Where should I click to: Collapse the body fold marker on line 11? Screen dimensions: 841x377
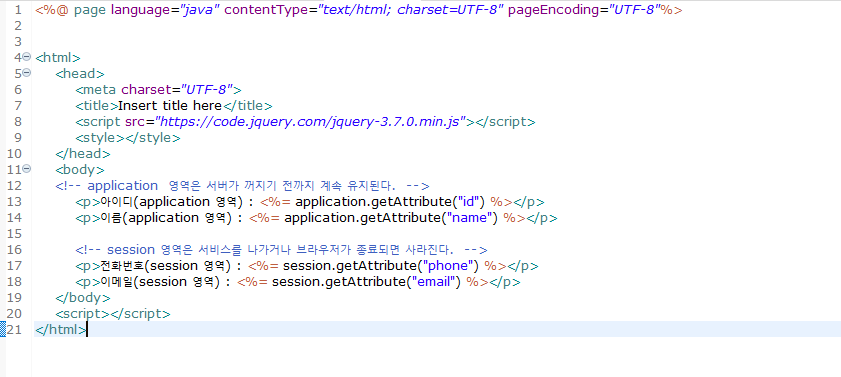27,169
